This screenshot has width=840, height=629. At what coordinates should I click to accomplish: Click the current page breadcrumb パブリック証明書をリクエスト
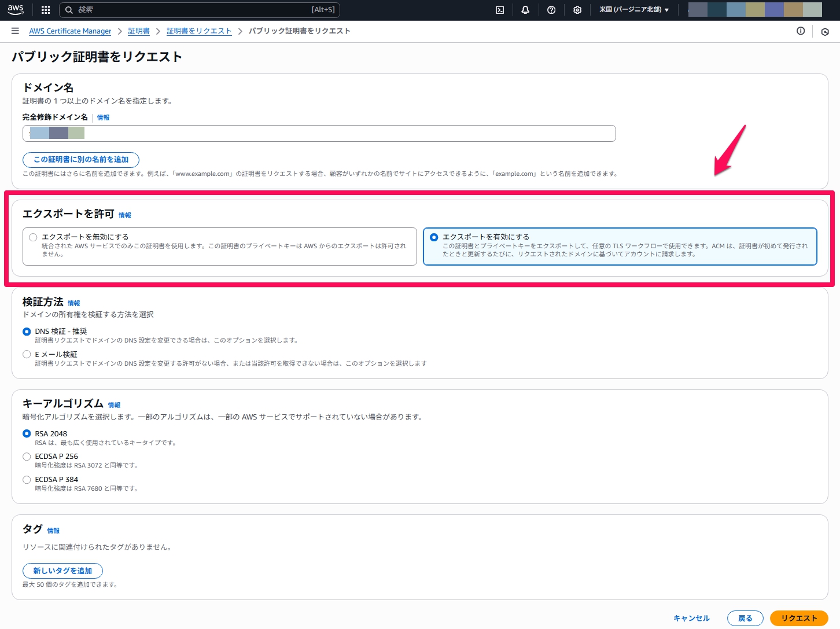pyautogui.click(x=300, y=31)
